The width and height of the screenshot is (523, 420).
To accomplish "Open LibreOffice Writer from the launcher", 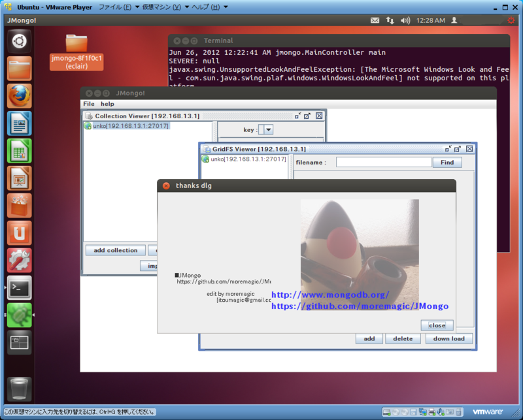I will coord(19,123).
